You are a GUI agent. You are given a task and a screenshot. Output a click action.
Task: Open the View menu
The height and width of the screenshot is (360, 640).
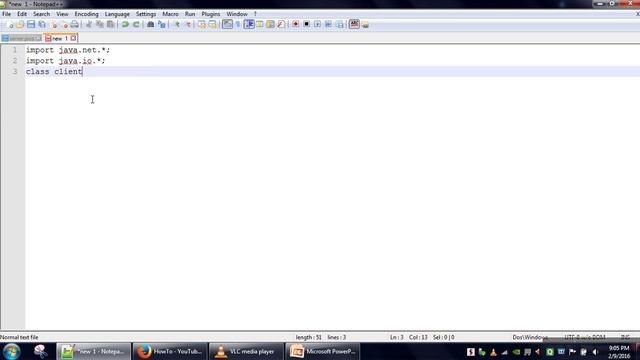(x=62, y=14)
